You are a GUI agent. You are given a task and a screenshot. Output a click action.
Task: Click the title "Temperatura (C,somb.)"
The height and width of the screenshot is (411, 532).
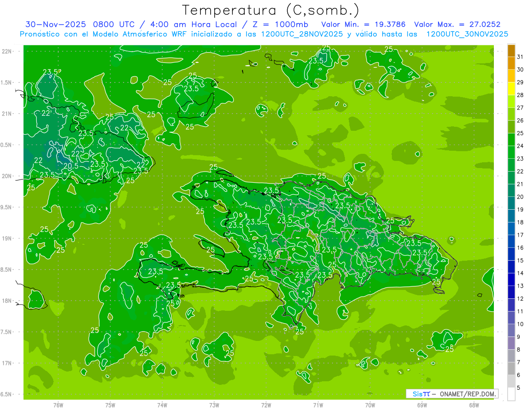click(x=271, y=10)
